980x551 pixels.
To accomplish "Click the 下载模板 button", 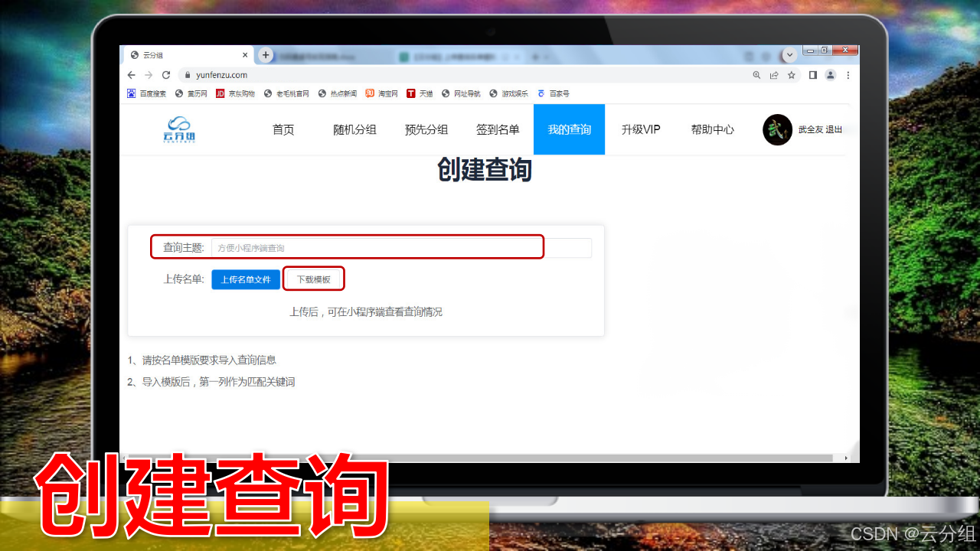I will (x=314, y=279).
